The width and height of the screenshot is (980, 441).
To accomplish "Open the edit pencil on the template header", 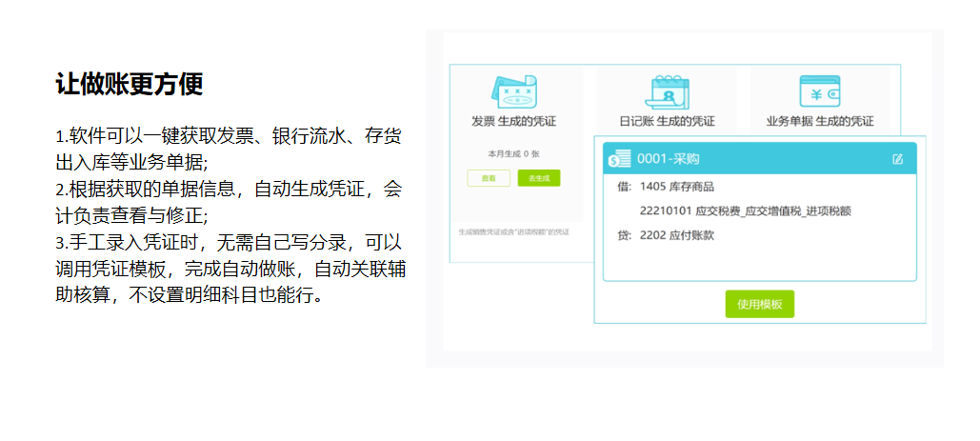I will pos(897,159).
